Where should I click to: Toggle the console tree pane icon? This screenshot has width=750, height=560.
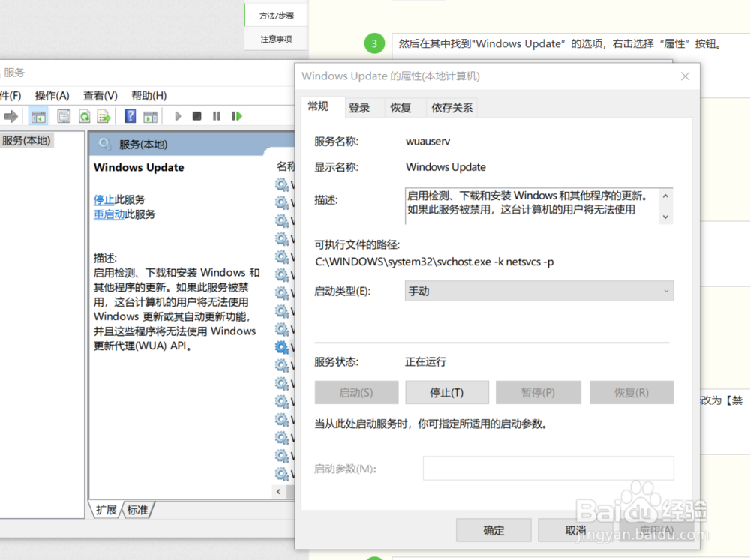pos(38,116)
